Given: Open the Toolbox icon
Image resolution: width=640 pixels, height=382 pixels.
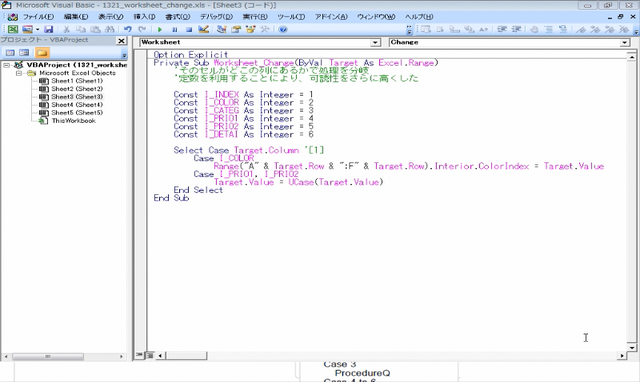Looking at the screenshot, I should point(265,29).
